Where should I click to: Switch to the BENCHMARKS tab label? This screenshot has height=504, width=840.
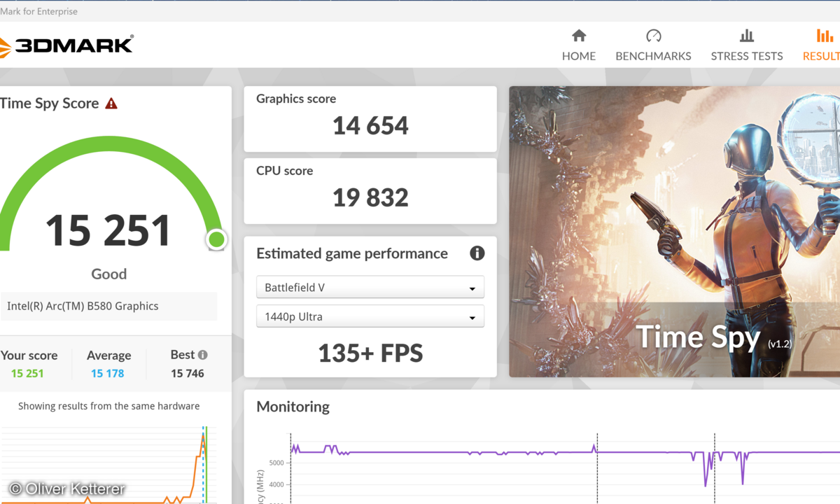pyautogui.click(x=653, y=56)
